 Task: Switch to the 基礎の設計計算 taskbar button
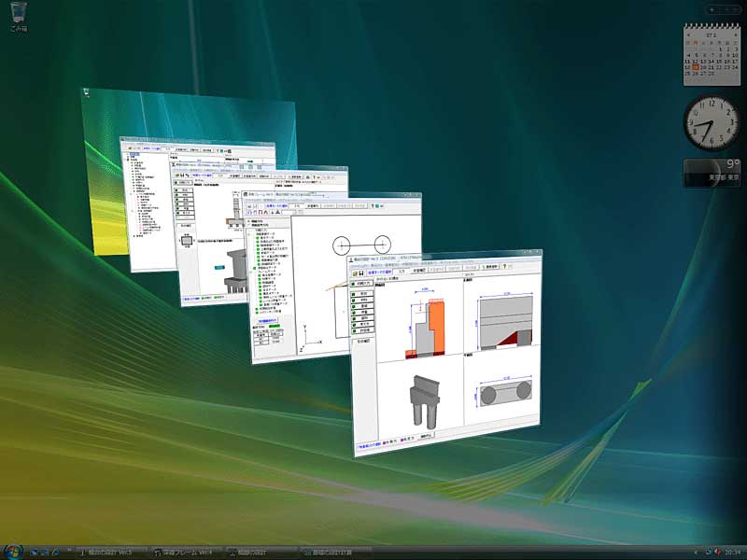click(x=337, y=553)
